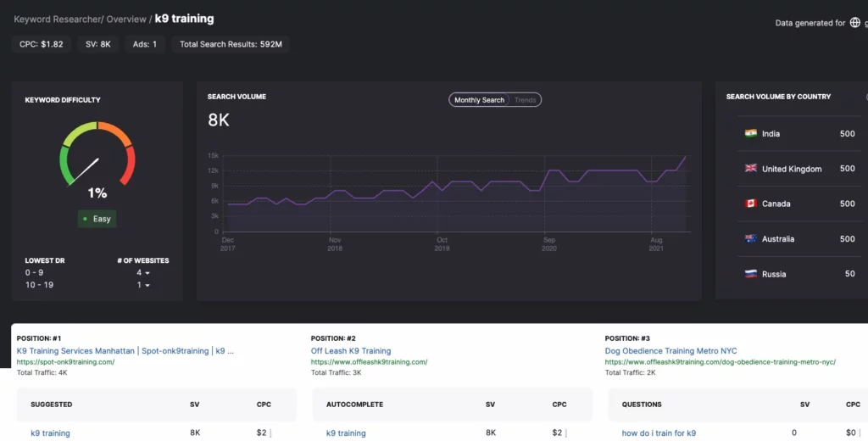This screenshot has width=868, height=441.
Task: Click the United Kingdom flag icon
Action: point(750,169)
